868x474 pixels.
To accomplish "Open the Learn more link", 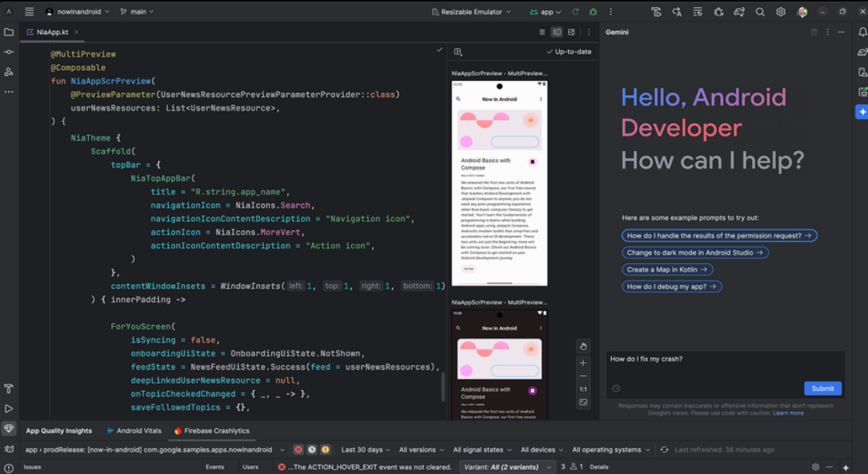I will click(x=788, y=413).
